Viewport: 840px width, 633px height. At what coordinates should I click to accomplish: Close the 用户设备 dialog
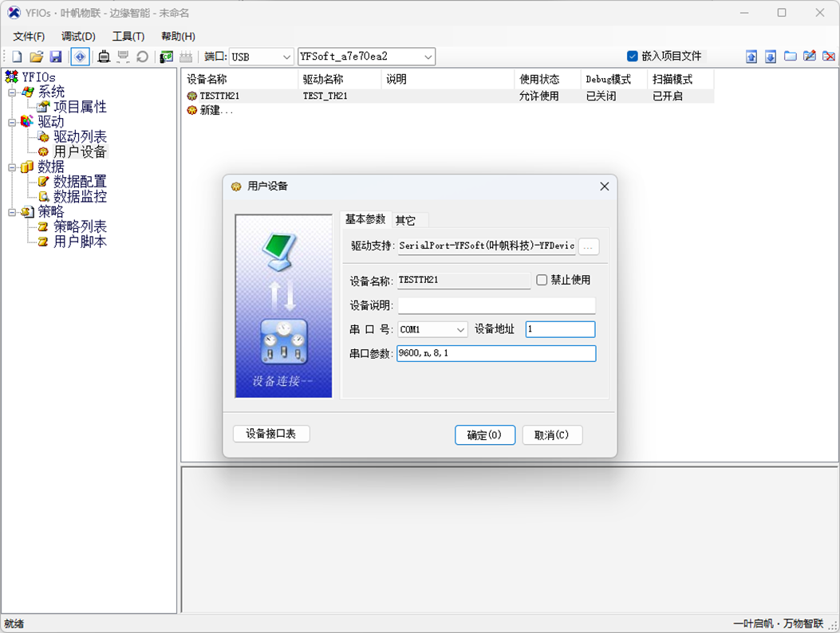tap(605, 187)
